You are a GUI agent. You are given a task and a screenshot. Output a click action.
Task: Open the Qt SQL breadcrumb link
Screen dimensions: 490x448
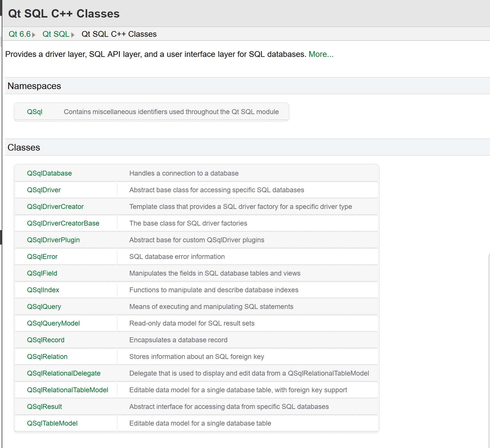[56, 34]
